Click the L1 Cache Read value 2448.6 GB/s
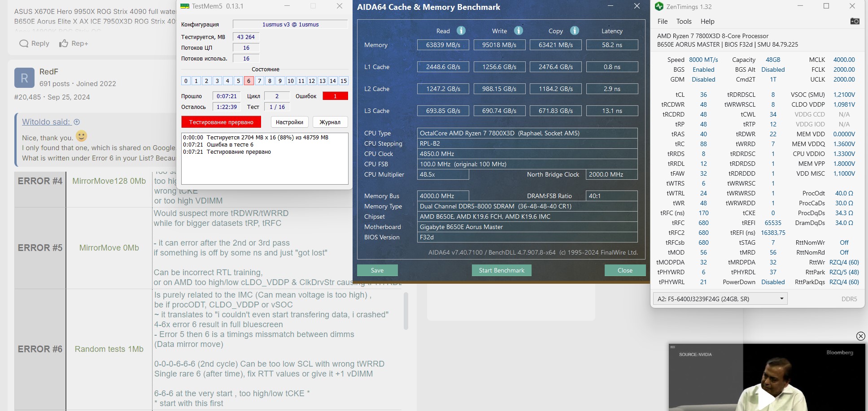Image resolution: width=868 pixels, height=411 pixels. [x=443, y=67]
